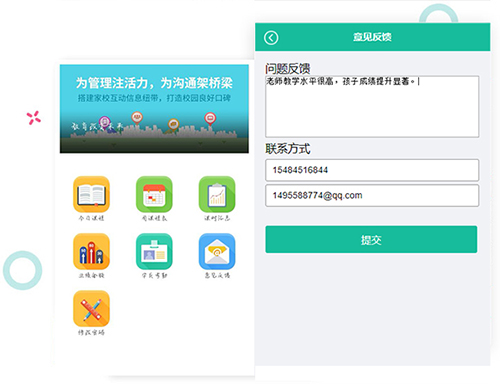The image size is (500, 384).
Task: Click the banner subtitle 搭建家校互动信息纽带
Action: pyautogui.click(x=118, y=98)
